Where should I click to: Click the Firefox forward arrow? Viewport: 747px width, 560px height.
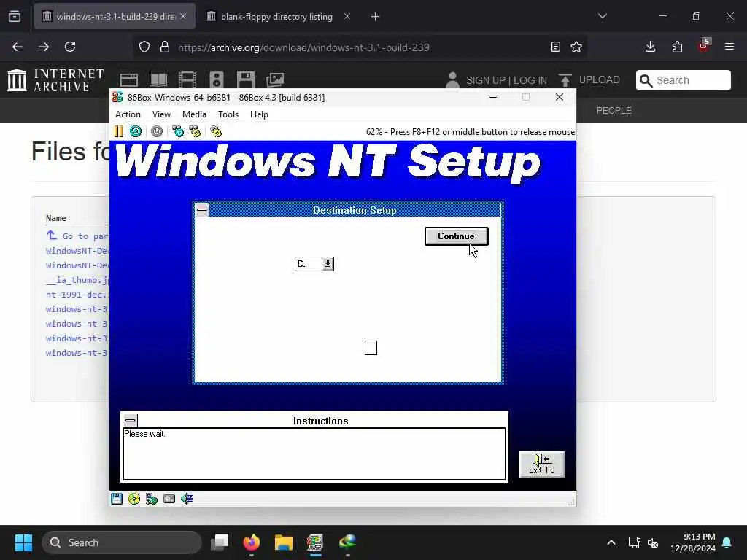coord(44,47)
